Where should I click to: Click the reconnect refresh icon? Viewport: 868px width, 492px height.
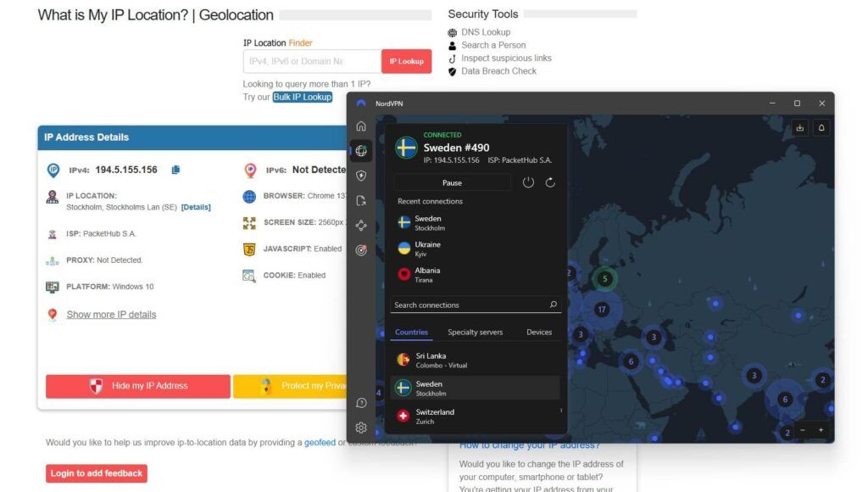(550, 182)
